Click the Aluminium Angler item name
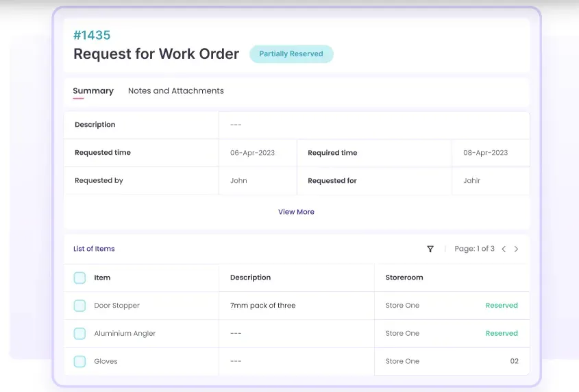Viewport: 579px width, 392px height. (125, 334)
